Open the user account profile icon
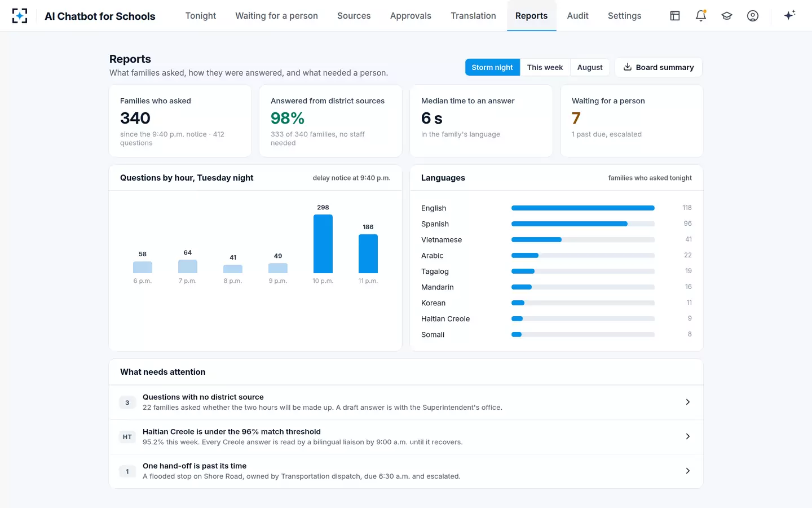The image size is (812, 508). [753, 16]
